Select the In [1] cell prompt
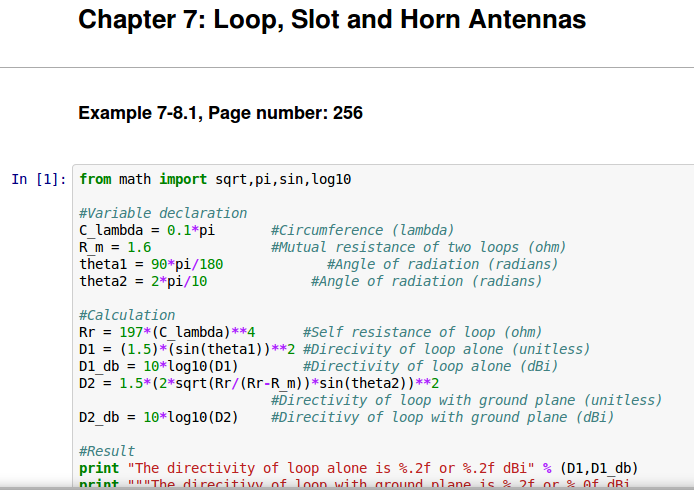 [39, 179]
